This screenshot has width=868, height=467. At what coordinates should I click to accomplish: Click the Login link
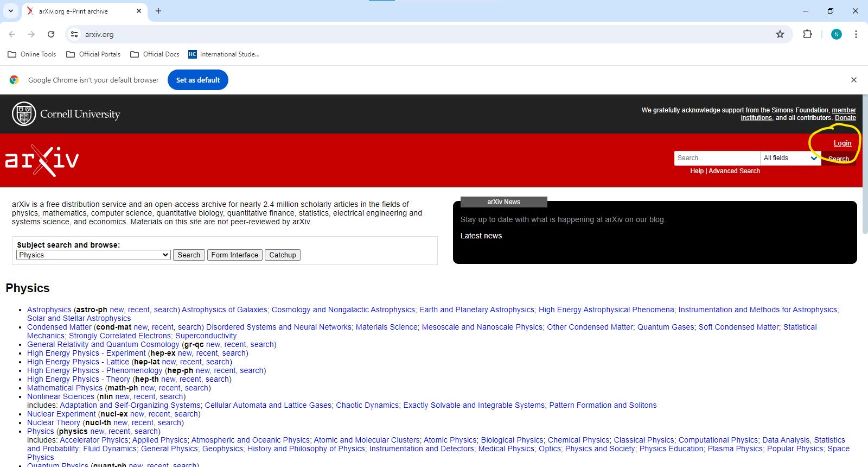pos(843,143)
